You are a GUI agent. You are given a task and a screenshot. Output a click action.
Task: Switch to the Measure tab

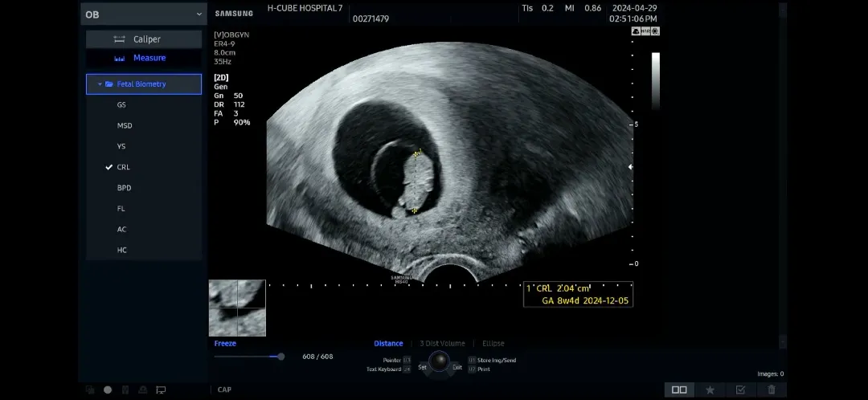pos(144,58)
